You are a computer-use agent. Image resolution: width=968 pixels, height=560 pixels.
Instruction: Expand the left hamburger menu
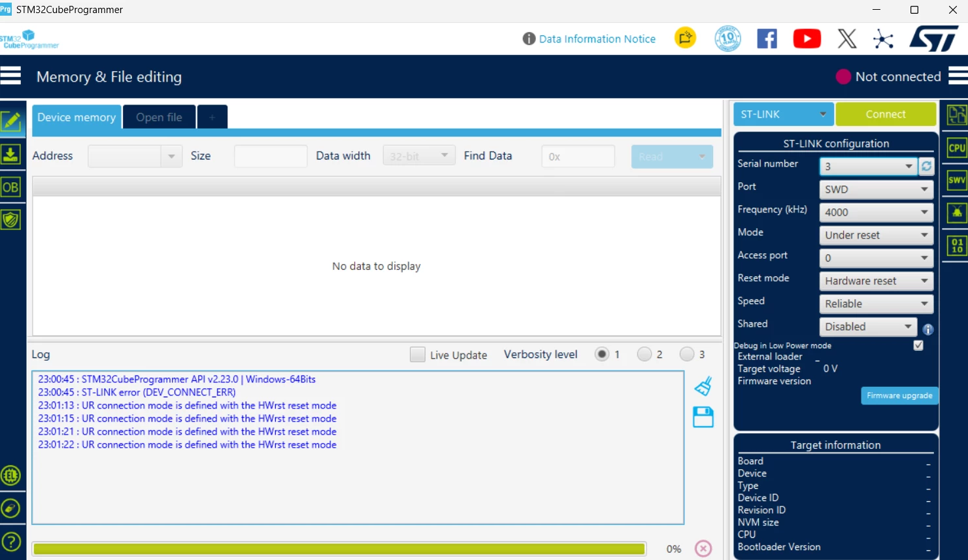pyautogui.click(x=10, y=76)
